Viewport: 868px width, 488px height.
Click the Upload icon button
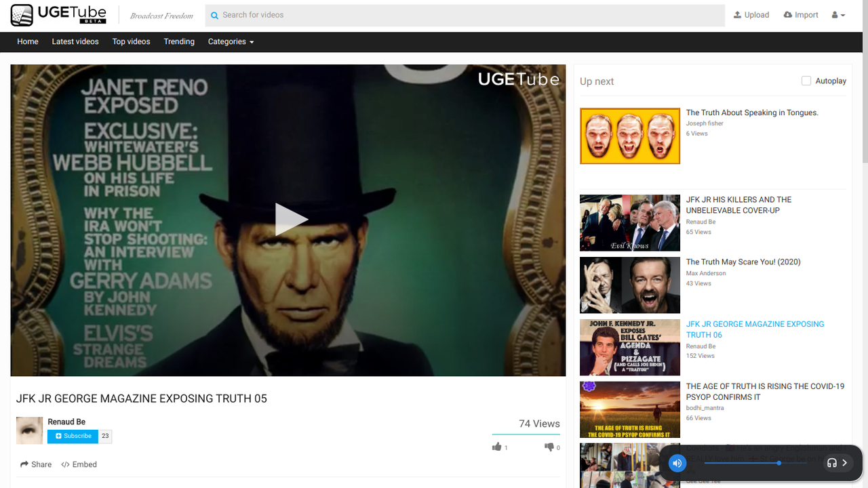click(x=751, y=15)
